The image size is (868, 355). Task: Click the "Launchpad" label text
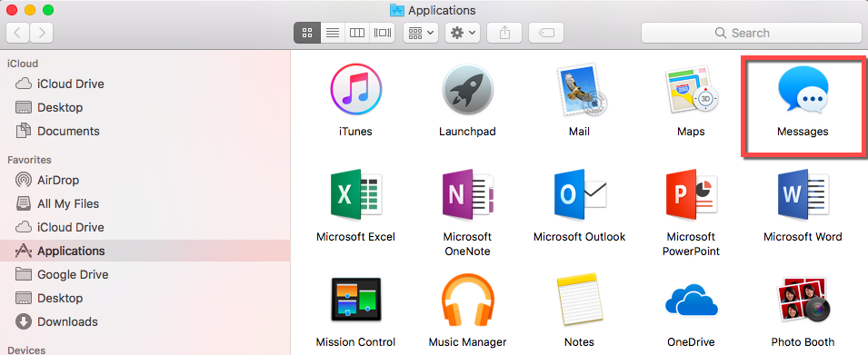tap(468, 132)
